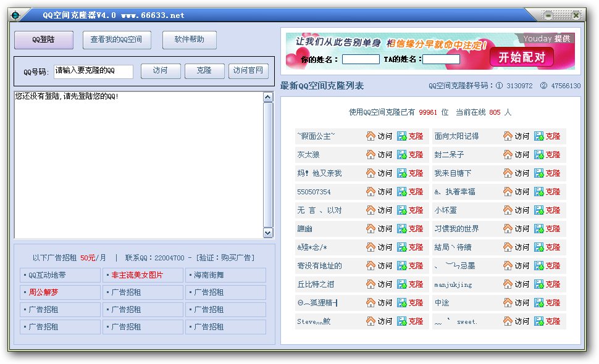Click 访问 link for 結局丶待續
Image resolution: width=599 pixels, height=364 pixels.
pyautogui.click(x=522, y=247)
